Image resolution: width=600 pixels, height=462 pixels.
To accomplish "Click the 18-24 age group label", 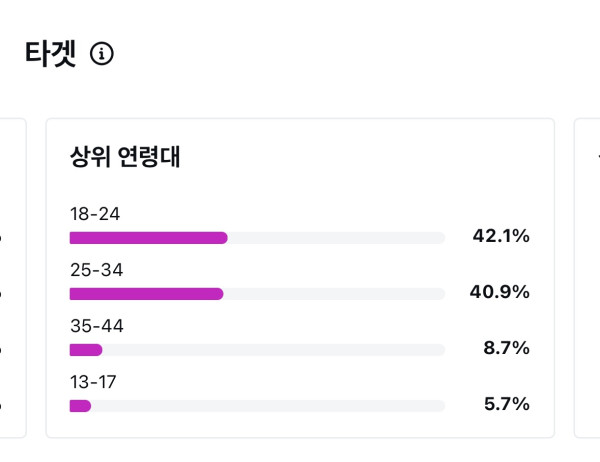I will click(95, 214).
